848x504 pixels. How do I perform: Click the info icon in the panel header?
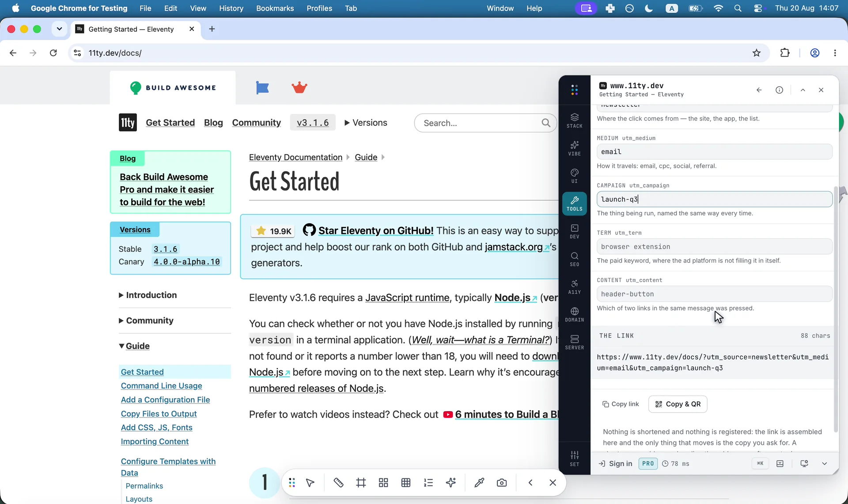point(779,90)
